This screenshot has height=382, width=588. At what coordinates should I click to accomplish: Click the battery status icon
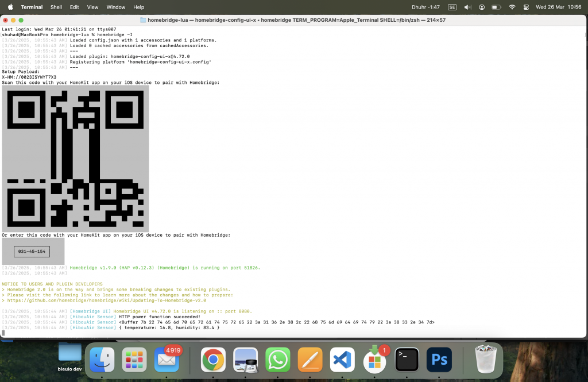[x=496, y=7]
